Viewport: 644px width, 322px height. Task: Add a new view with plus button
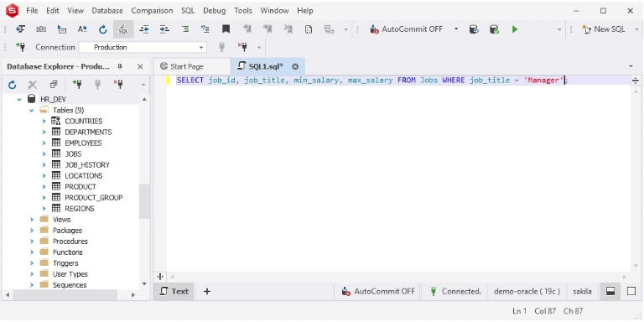(x=207, y=291)
